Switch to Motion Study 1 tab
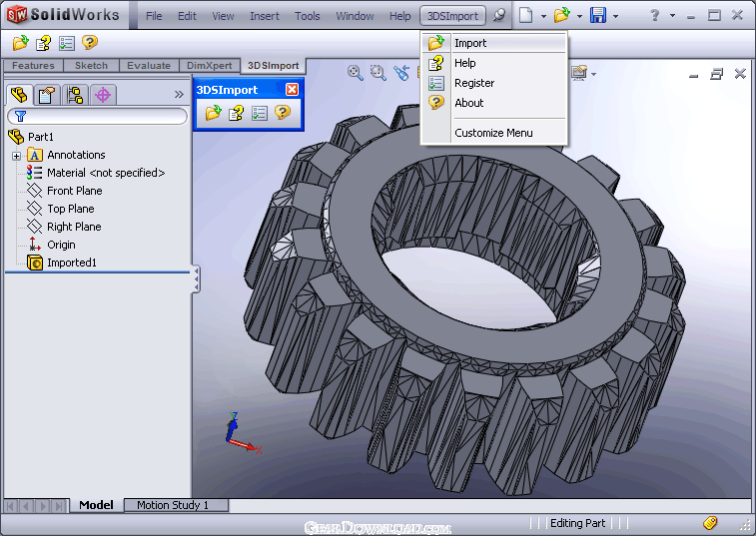756x536 pixels. (x=173, y=505)
